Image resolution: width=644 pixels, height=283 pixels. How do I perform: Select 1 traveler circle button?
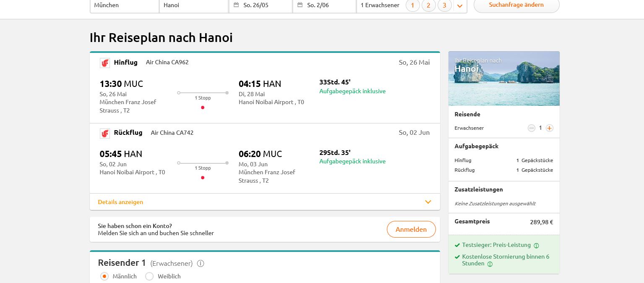413,5
